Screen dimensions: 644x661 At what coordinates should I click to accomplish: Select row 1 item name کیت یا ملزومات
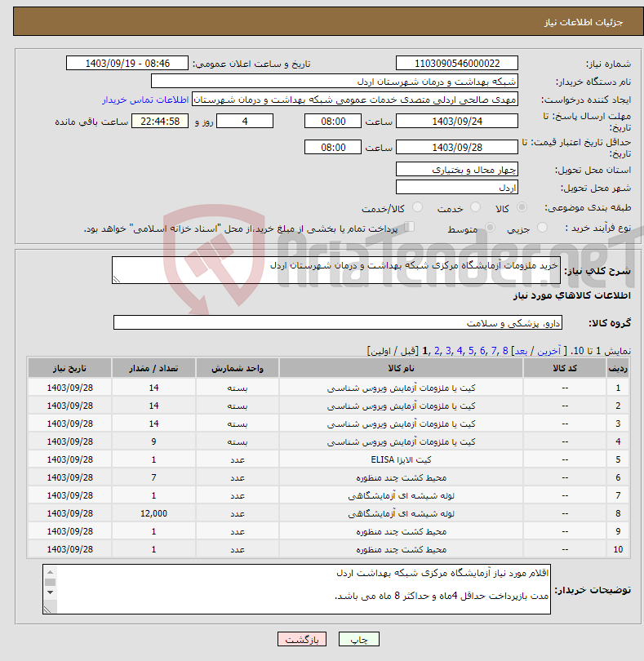tap(401, 388)
